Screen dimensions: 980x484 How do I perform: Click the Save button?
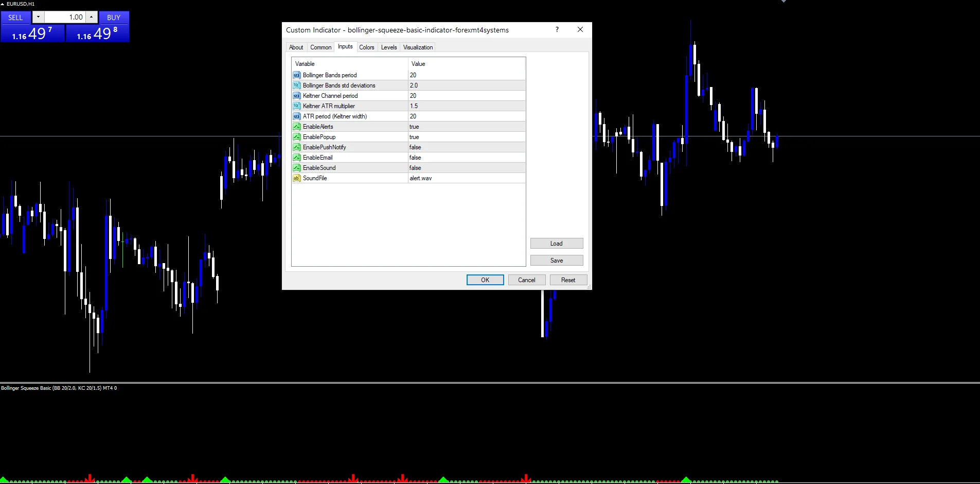557,261
